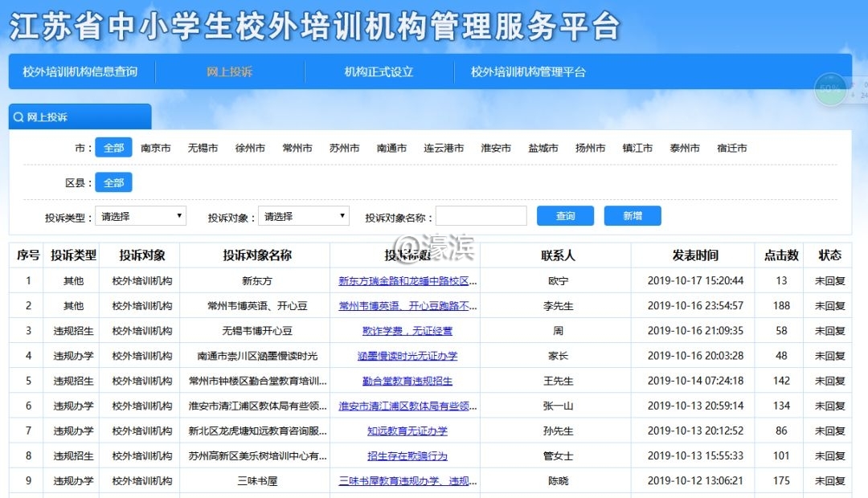Image resolution: width=868 pixels, height=498 pixels.
Task: Open the 勤合堂教育违规招生 complaint link
Action: (x=407, y=381)
